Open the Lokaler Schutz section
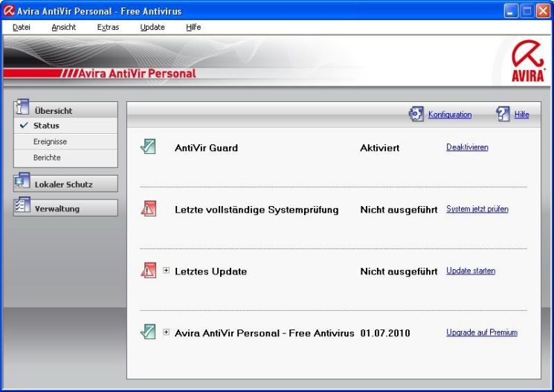Screen dimensions: 554x392 point(65,184)
